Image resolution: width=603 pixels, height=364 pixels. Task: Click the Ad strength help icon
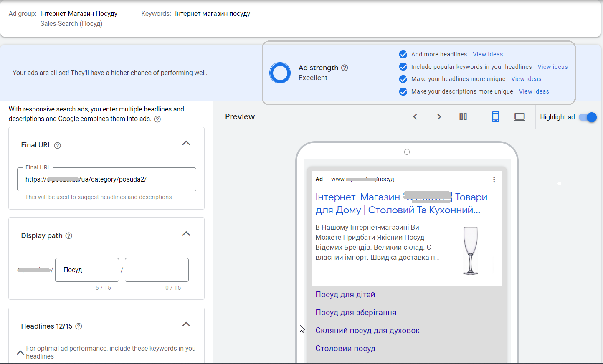pyautogui.click(x=345, y=68)
